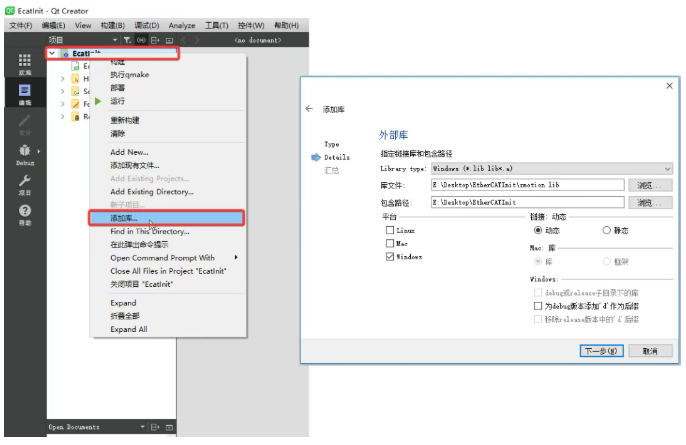The image size is (686, 445).
Task: Expand the Resources node chevron
Action: pyautogui.click(x=63, y=117)
